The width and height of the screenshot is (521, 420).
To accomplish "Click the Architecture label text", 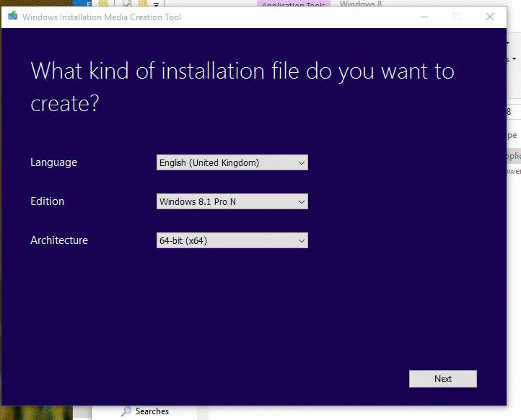I will (59, 240).
